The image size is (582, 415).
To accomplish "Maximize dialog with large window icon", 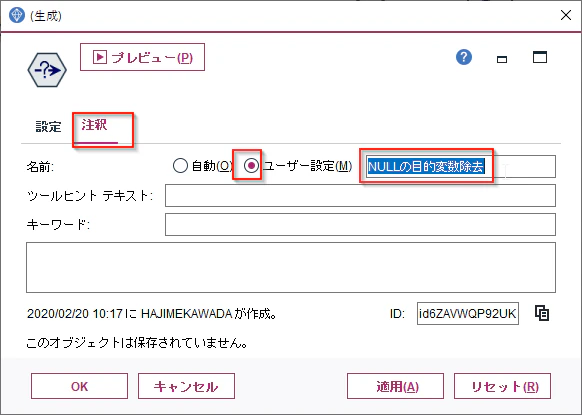I will coord(540,57).
